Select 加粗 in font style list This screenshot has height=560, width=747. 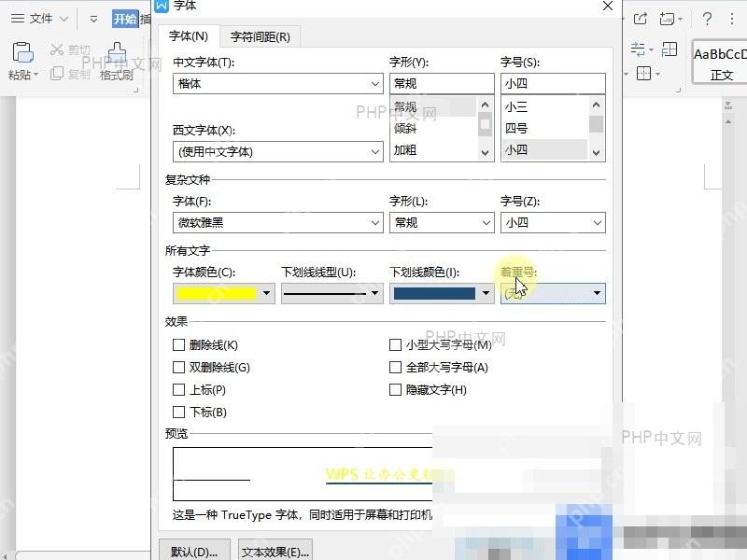[434, 150]
